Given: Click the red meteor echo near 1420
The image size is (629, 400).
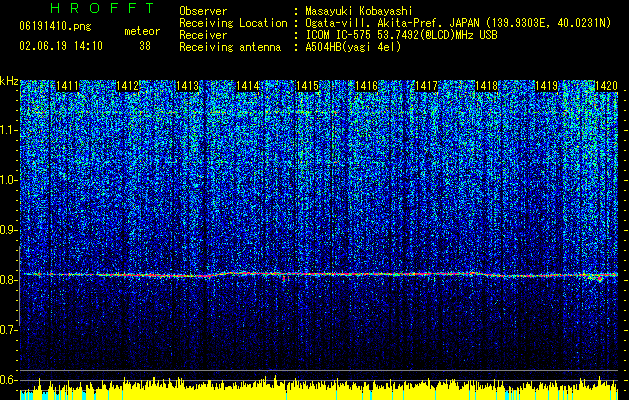Looking at the screenshot, I should (600, 278).
